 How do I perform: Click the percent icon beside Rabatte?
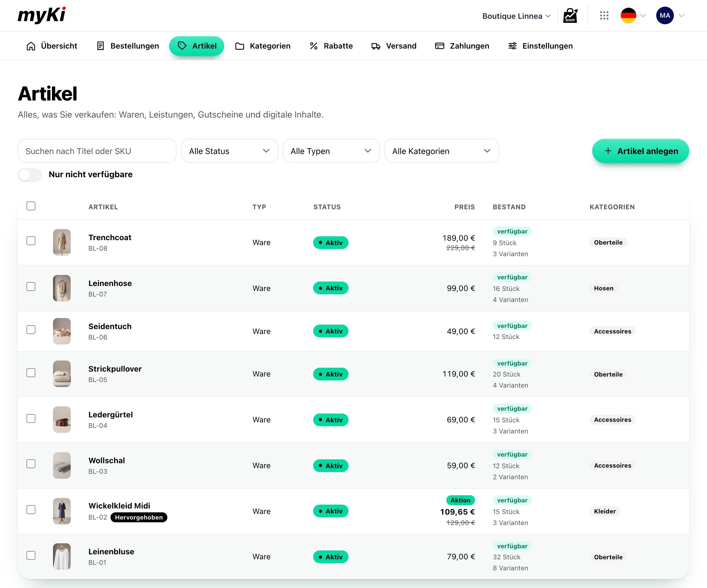click(x=314, y=46)
